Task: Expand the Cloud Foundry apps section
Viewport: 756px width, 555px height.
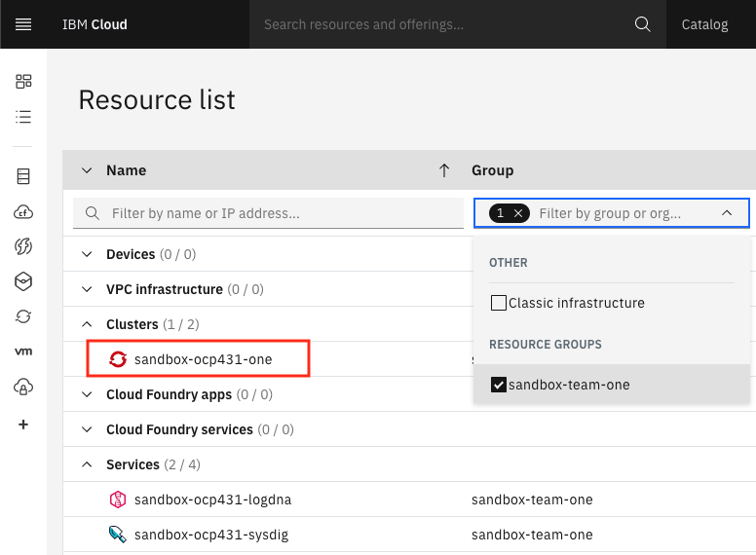Action: 87,394
